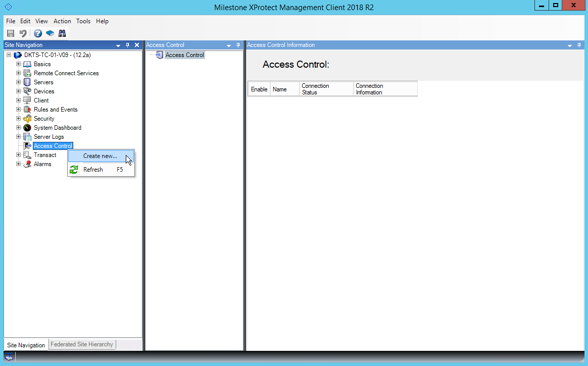Screen dimensions: 588x366
Task: Choose Refresh from context menu
Action: [x=101, y=170]
